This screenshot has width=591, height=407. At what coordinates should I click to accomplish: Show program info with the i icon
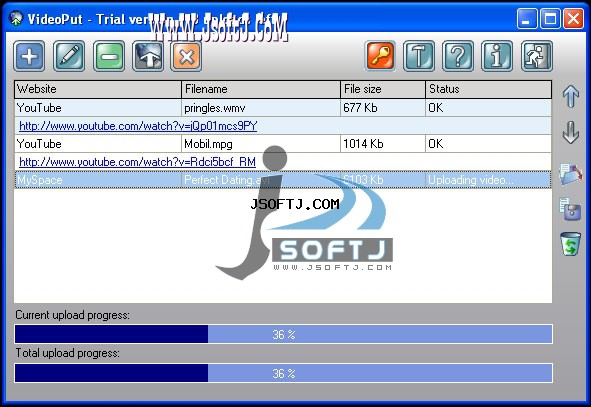497,57
